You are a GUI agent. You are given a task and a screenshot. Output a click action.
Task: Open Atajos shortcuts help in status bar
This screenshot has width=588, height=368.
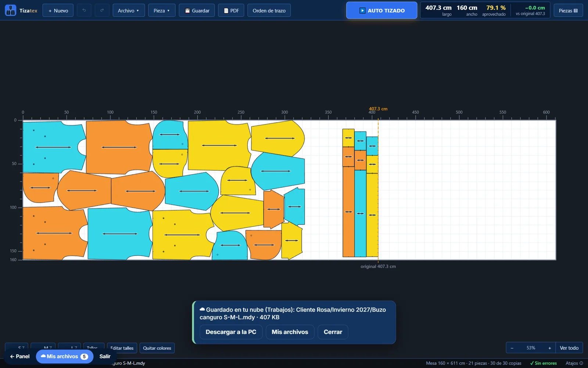pyautogui.click(x=574, y=363)
